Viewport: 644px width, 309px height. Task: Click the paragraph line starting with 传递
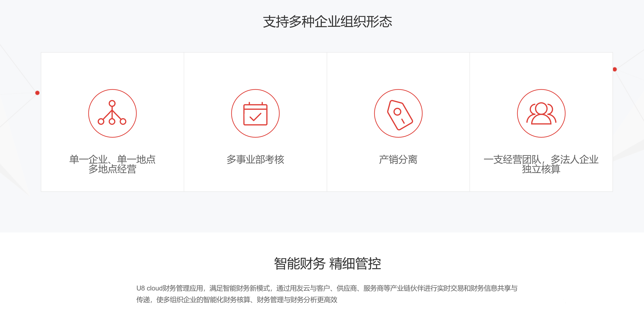click(236, 299)
